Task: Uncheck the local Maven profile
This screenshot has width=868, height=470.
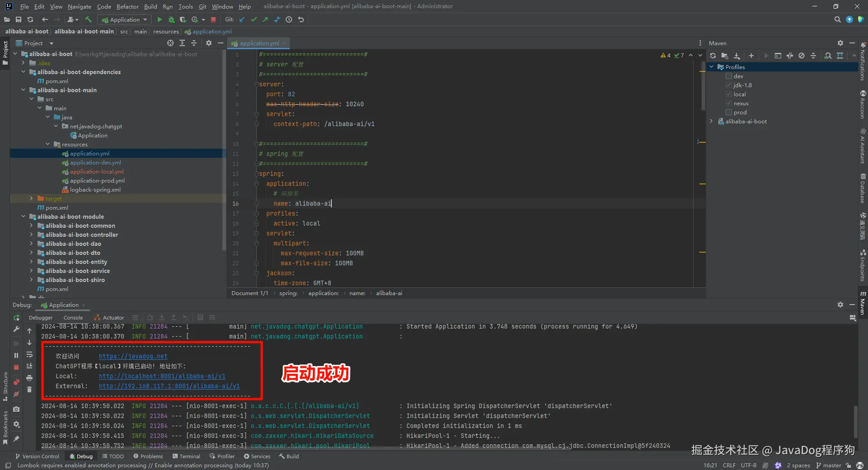Action: [x=729, y=94]
